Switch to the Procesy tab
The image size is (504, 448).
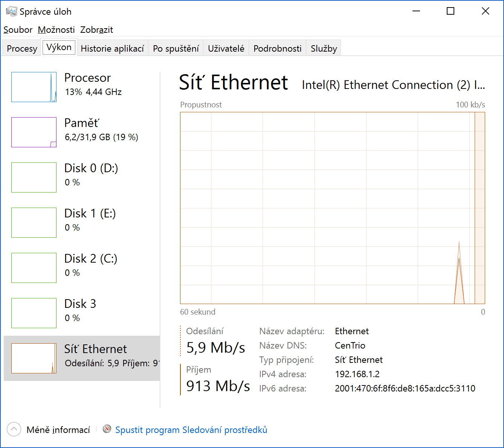tap(22, 48)
